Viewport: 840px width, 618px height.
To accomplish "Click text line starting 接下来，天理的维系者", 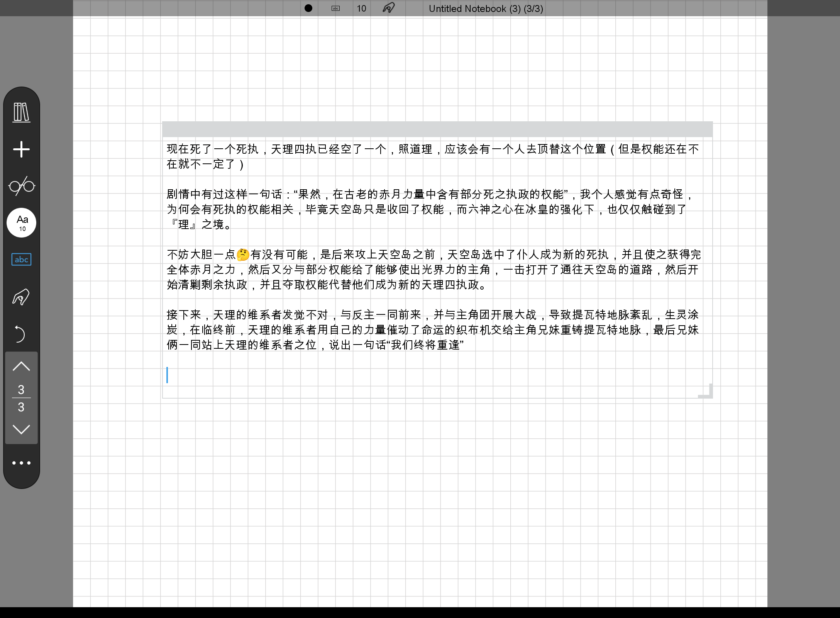I will pos(433,315).
